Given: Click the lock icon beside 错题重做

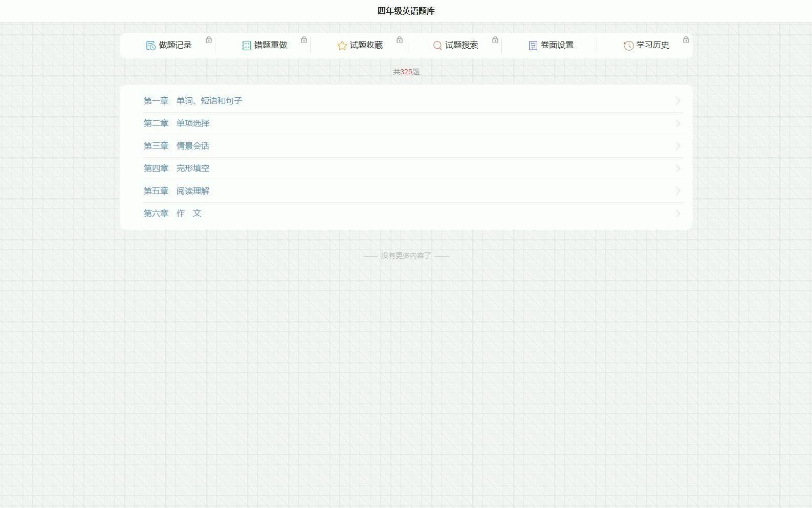Looking at the screenshot, I should (x=304, y=39).
